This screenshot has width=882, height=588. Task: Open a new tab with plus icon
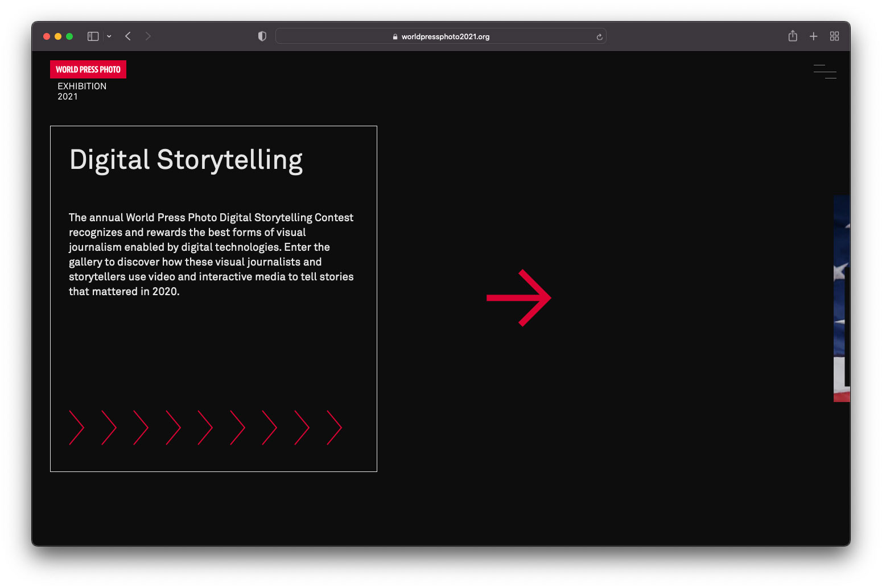click(x=814, y=36)
